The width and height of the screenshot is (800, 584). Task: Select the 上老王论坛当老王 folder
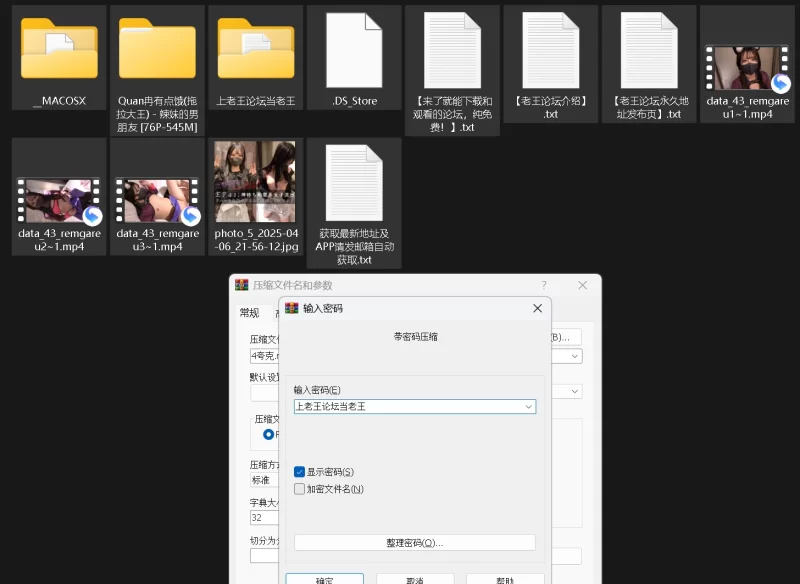tap(256, 50)
